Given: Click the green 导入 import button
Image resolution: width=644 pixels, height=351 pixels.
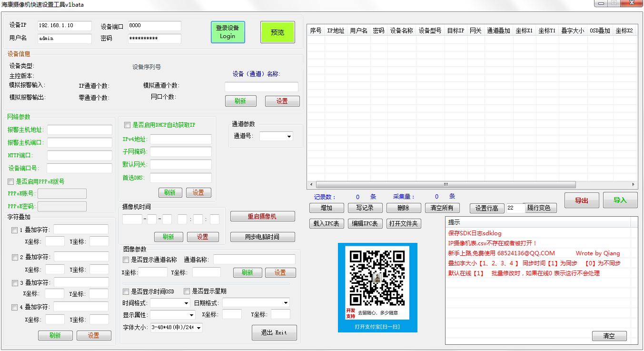Looking at the screenshot, I should [620, 201].
